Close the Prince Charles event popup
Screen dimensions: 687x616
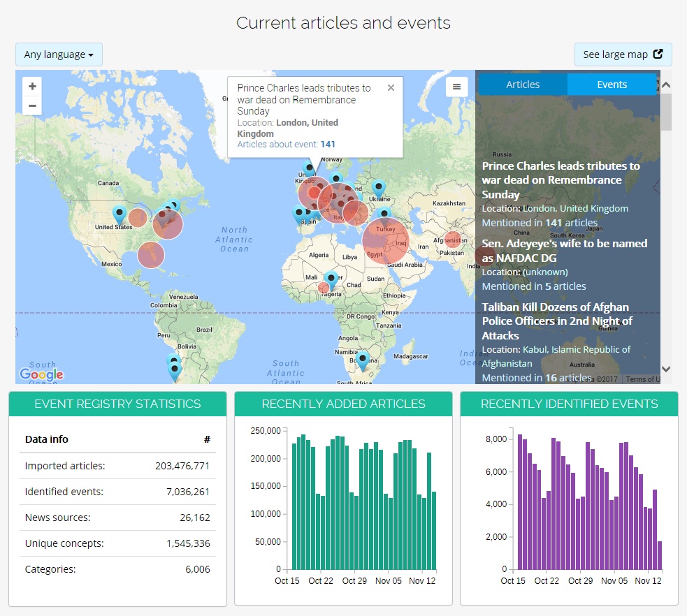391,87
